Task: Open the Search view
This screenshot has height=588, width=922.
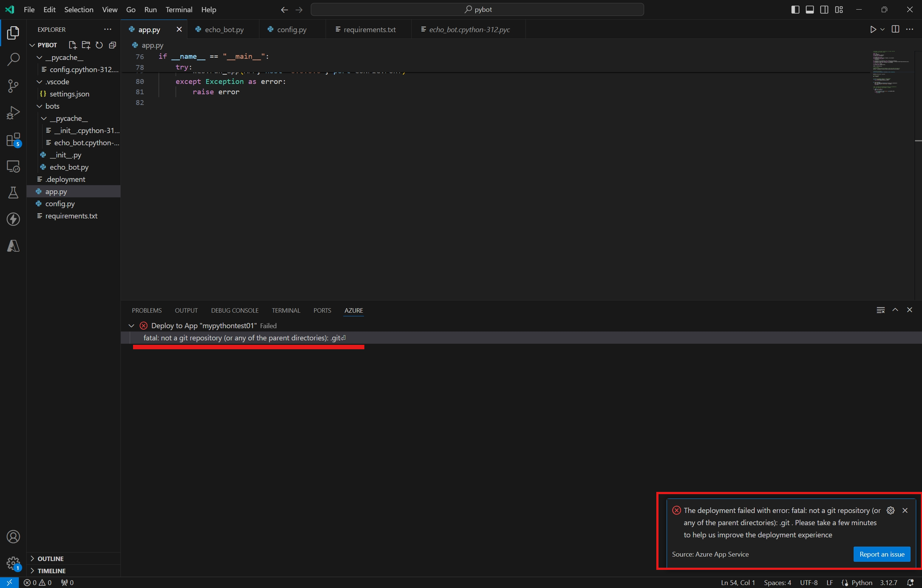Action: click(x=13, y=60)
